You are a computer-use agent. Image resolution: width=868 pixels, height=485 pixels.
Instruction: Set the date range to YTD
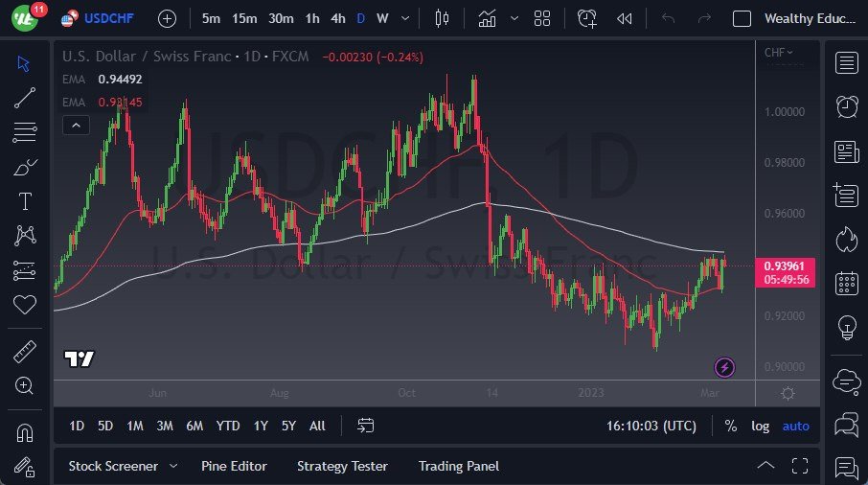[228, 426]
